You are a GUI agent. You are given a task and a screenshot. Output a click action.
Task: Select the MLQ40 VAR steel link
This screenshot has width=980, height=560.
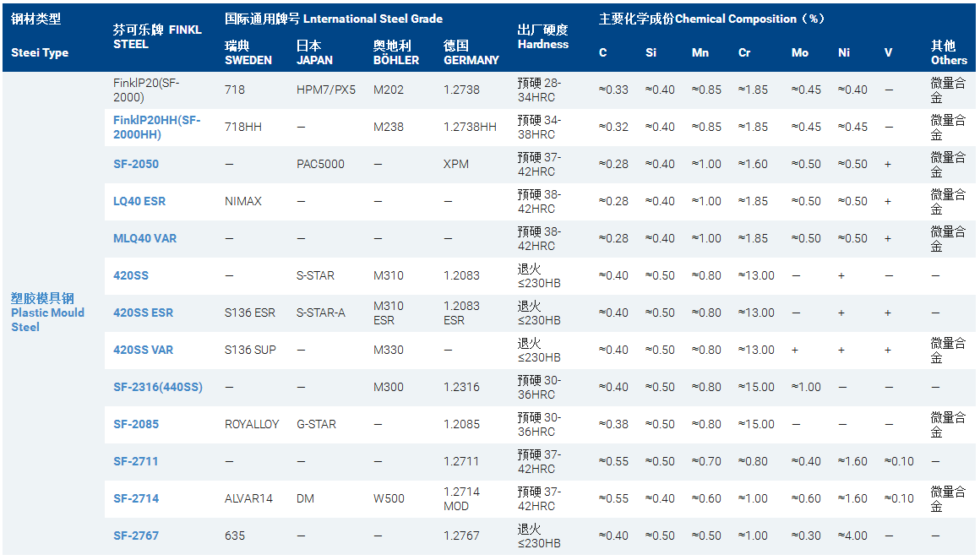144,238
